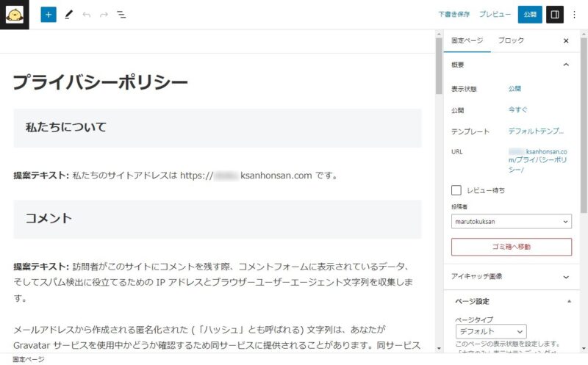Open the ページタイプ dropdown

[x=491, y=332]
